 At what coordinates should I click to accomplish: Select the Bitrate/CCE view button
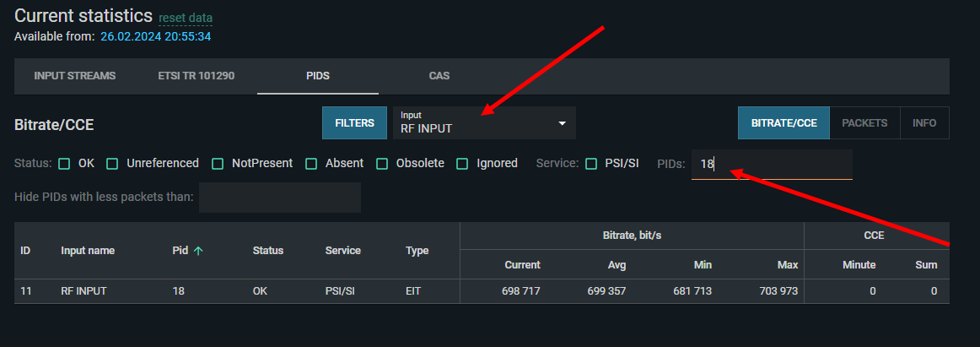[783, 123]
